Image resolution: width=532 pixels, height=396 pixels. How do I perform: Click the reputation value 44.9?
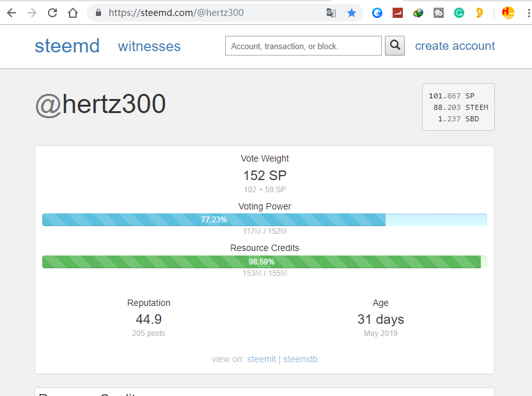coord(148,319)
